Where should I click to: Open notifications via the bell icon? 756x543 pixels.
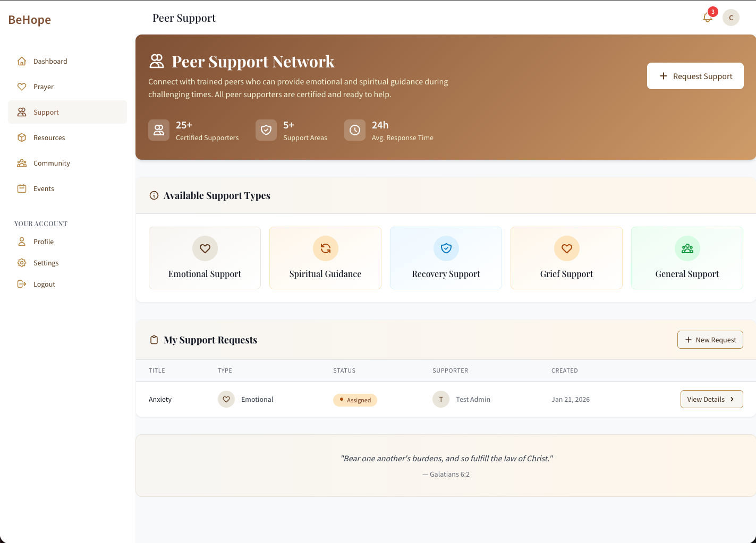point(707,18)
